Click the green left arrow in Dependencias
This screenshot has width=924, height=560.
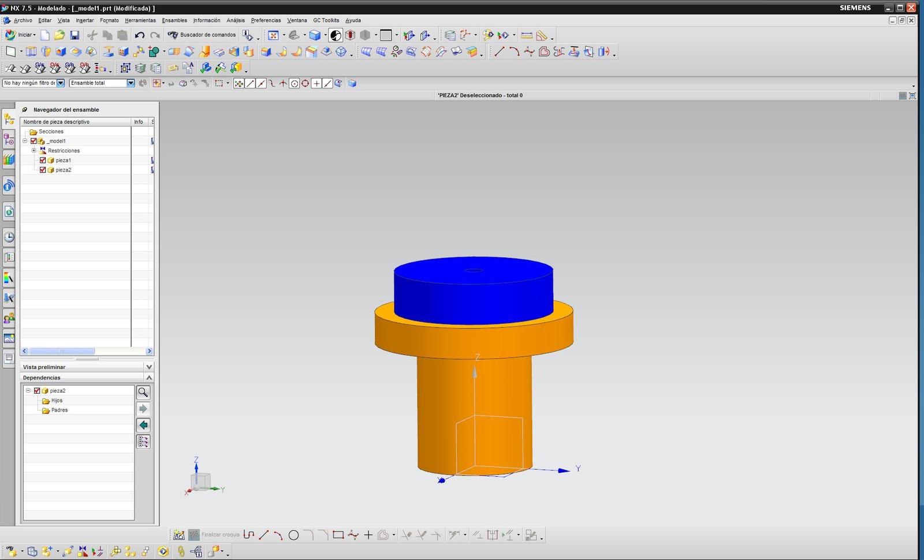(143, 425)
